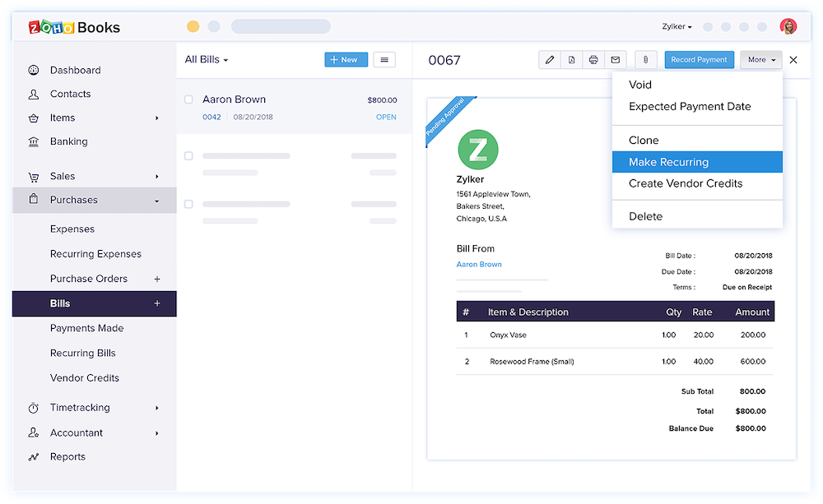
Task: Click the email envelope icon
Action: tap(615, 60)
